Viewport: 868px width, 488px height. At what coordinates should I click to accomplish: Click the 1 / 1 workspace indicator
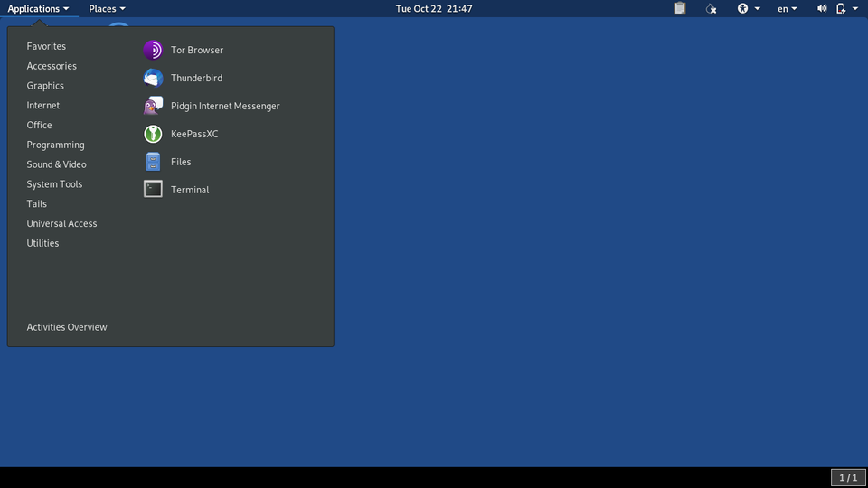click(x=848, y=477)
